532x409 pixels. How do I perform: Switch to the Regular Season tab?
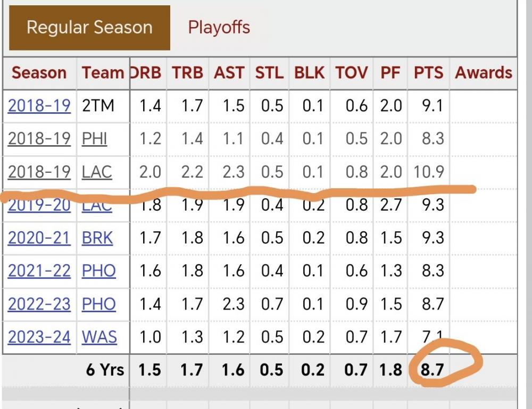click(89, 28)
